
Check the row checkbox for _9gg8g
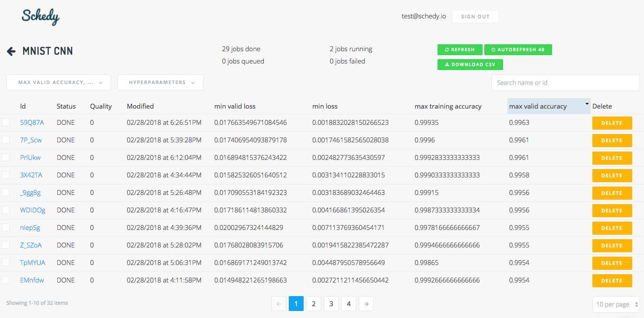coord(6,193)
